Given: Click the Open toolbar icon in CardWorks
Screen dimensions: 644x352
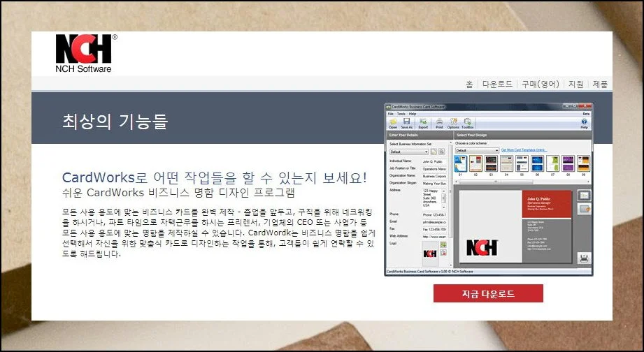Looking at the screenshot, I should click(393, 124).
